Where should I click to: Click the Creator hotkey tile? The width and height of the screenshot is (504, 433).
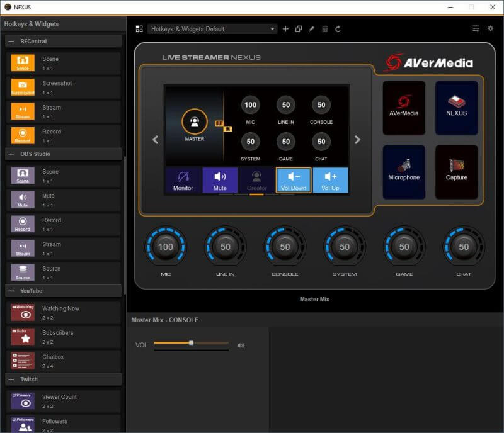pyautogui.click(x=256, y=180)
